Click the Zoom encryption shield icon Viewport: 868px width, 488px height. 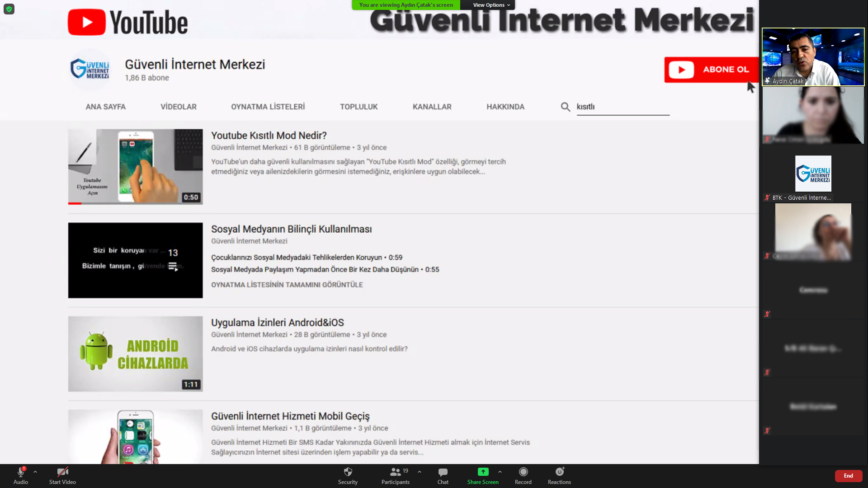coord(9,9)
